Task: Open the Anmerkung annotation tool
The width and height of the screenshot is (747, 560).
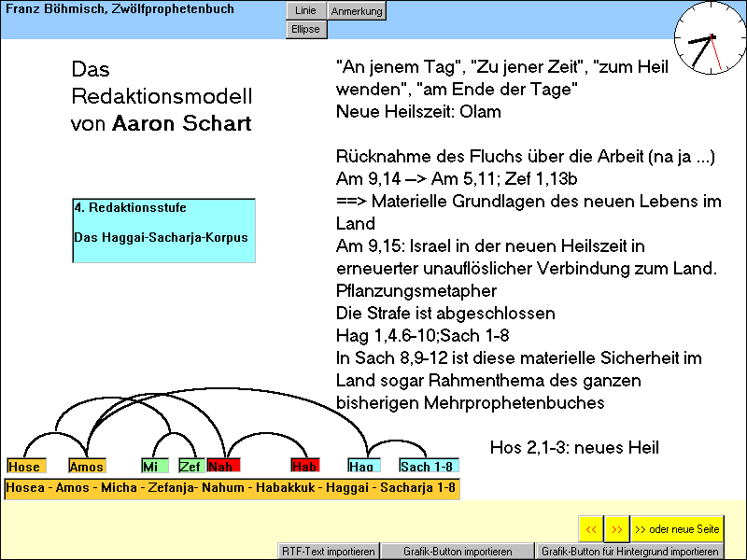Action: pos(358,11)
